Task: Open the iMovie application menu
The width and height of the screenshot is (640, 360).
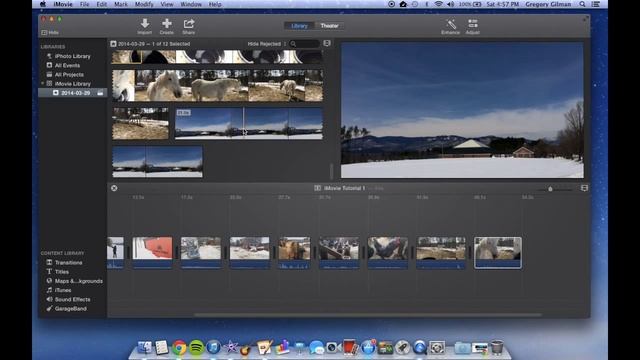Action: coord(63,4)
